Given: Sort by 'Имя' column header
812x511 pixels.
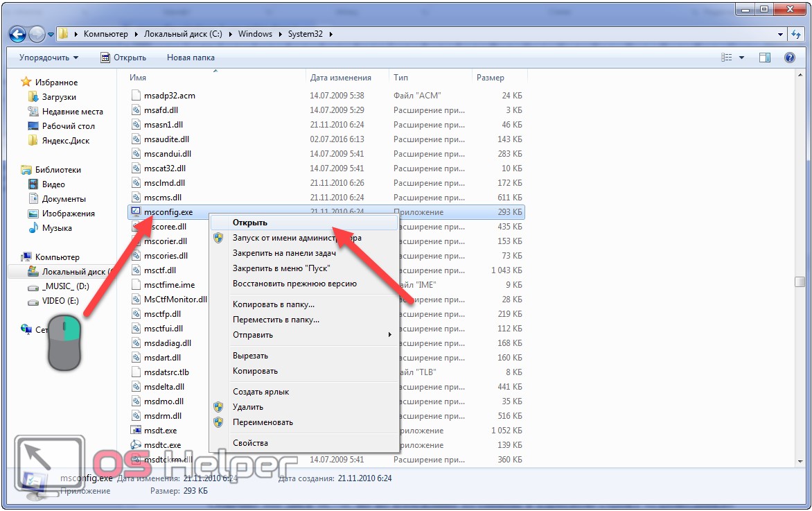Looking at the screenshot, I should click(139, 77).
